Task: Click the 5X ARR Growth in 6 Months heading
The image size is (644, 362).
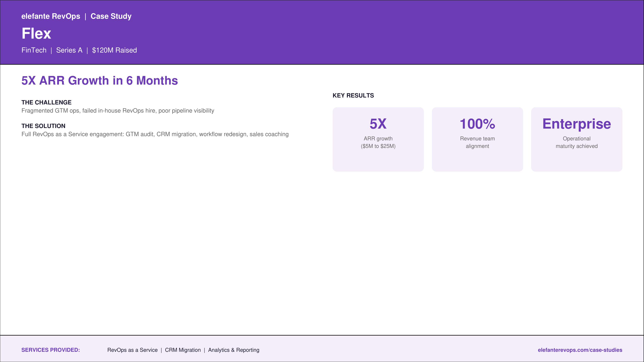Action: (99, 81)
